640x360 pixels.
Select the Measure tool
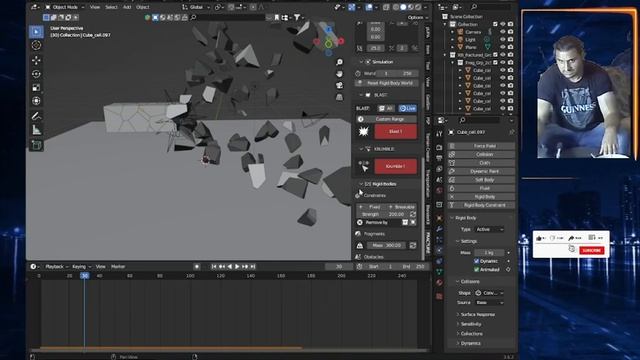coord(36,130)
